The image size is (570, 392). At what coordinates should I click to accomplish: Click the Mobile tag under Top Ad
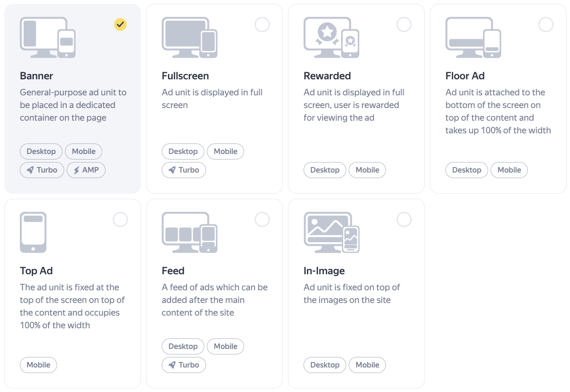click(x=38, y=365)
